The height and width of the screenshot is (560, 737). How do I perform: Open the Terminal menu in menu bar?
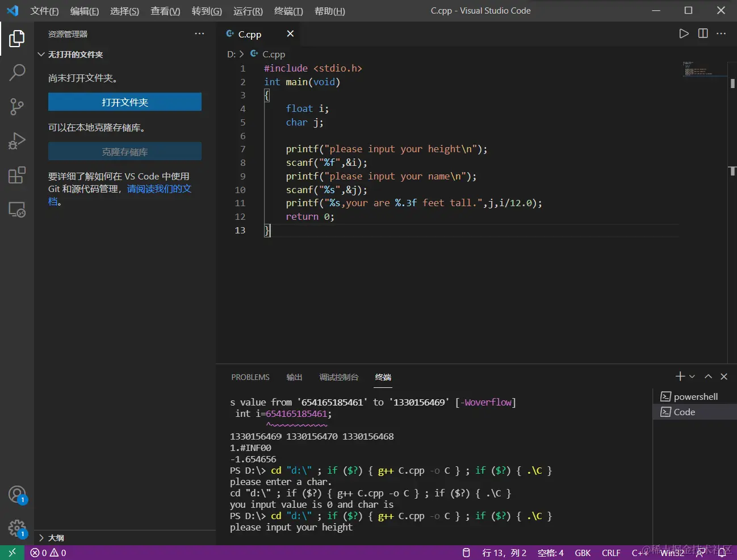pos(288,11)
